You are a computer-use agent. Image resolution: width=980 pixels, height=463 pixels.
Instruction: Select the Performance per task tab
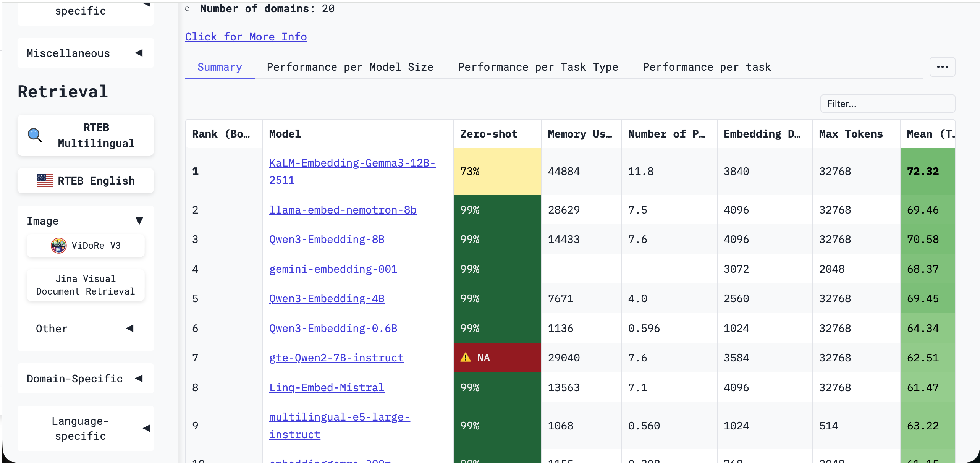tap(707, 67)
